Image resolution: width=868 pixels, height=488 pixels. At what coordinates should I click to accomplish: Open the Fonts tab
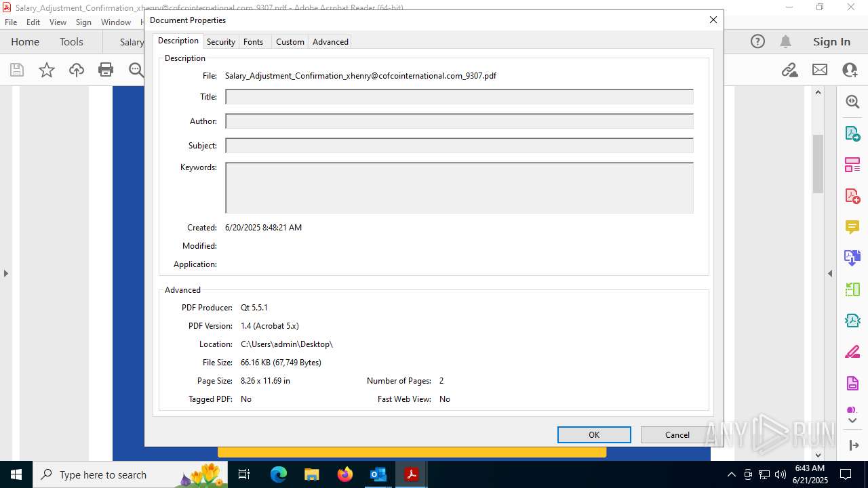point(253,41)
